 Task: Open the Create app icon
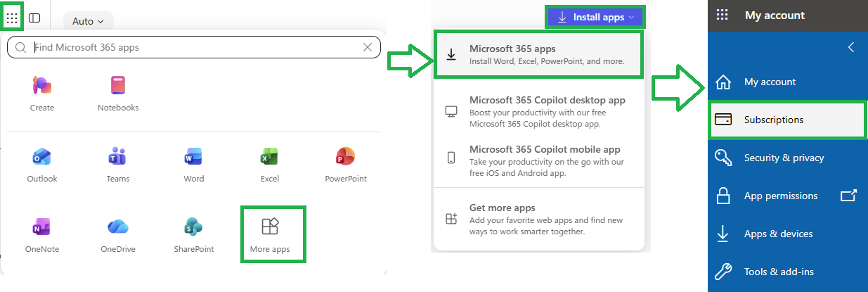pyautogui.click(x=42, y=94)
